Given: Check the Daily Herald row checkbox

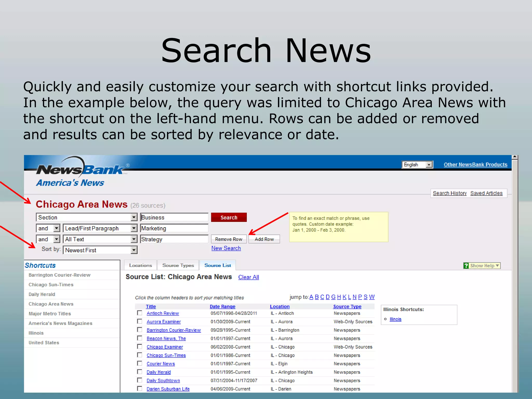Looking at the screenshot, I should click(x=140, y=372).
